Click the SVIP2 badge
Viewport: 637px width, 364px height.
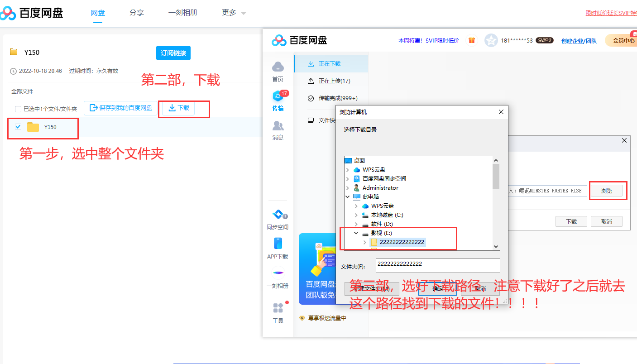(x=545, y=40)
